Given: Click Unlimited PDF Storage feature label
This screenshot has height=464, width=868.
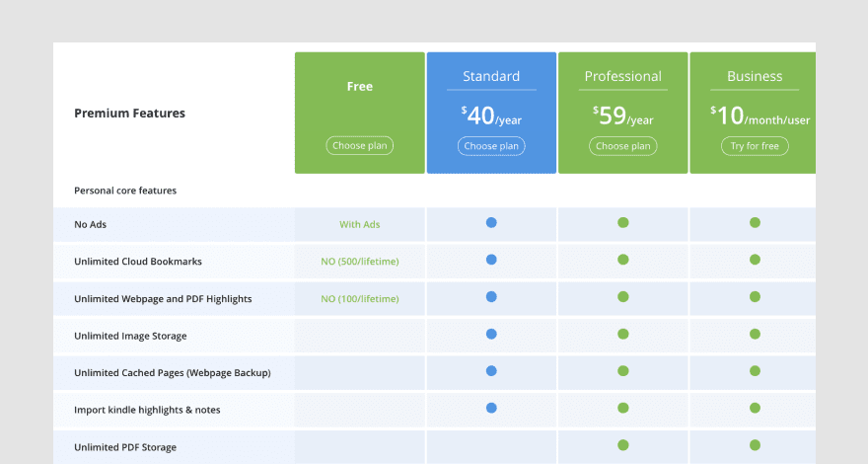Looking at the screenshot, I should [x=125, y=447].
